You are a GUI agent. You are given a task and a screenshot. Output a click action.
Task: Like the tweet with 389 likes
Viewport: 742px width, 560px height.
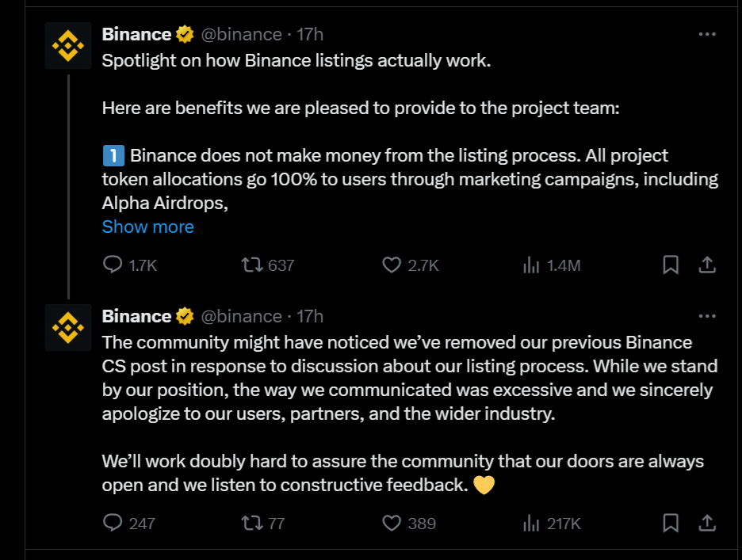click(392, 523)
